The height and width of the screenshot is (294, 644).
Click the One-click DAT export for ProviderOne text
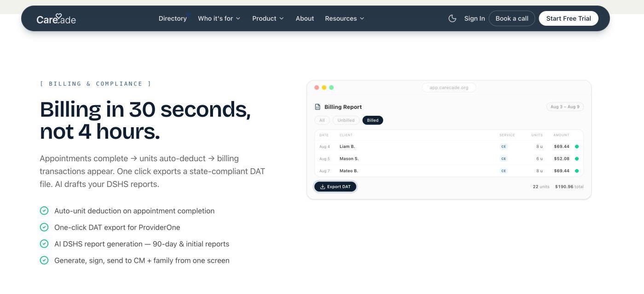pyautogui.click(x=117, y=227)
